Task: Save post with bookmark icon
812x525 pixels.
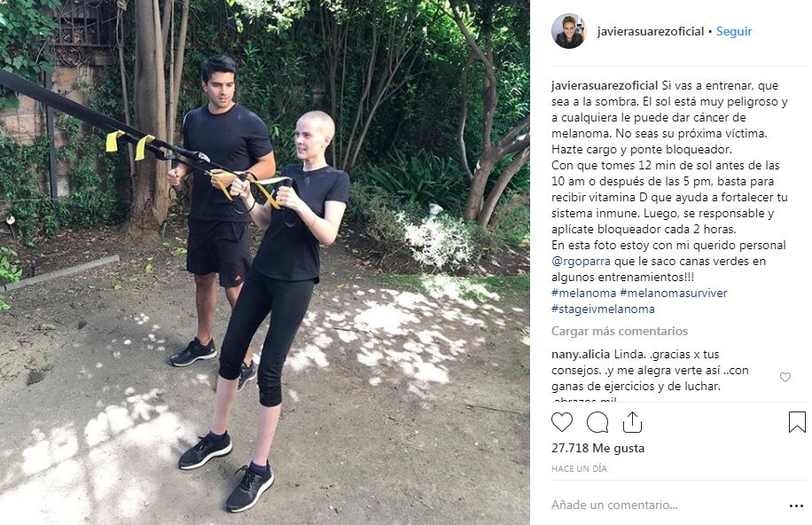Action: pyautogui.click(x=797, y=422)
